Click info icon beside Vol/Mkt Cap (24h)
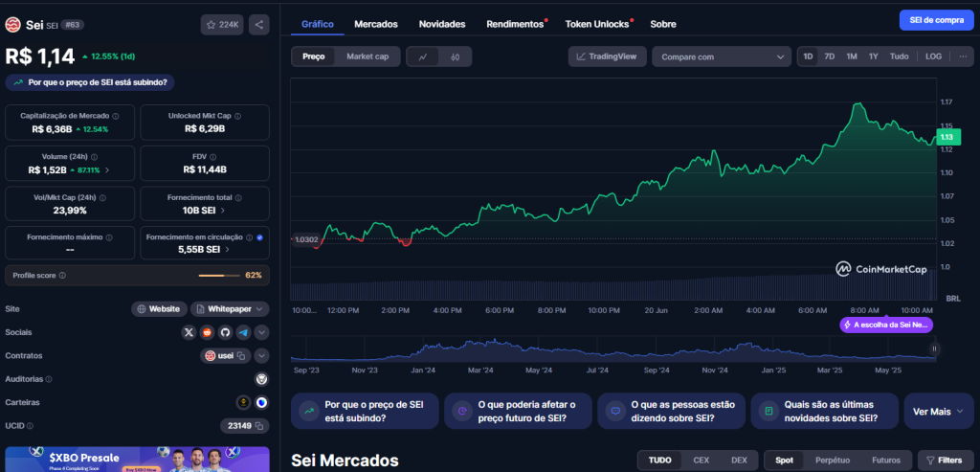The image size is (980, 472). tap(102, 197)
